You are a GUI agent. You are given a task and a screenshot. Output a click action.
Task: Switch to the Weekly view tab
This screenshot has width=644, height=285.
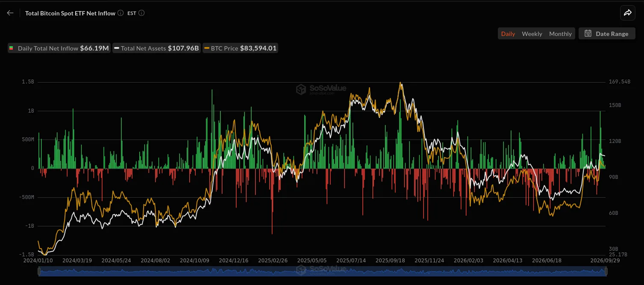click(x=532, y=34)
